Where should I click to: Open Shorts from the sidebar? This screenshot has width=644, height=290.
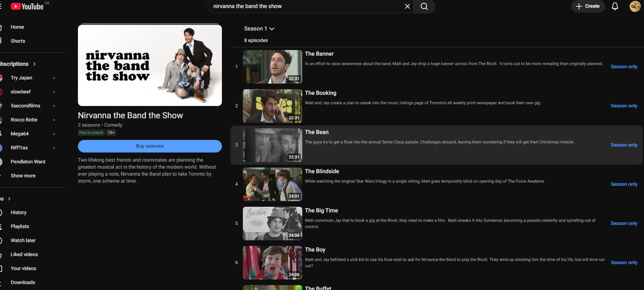tap(18, 41)
